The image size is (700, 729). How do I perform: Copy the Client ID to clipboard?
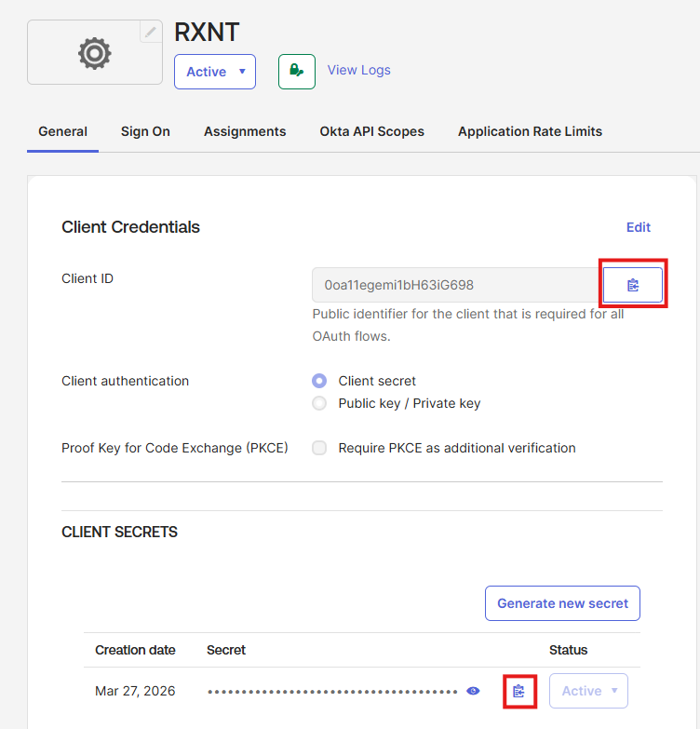633,285
